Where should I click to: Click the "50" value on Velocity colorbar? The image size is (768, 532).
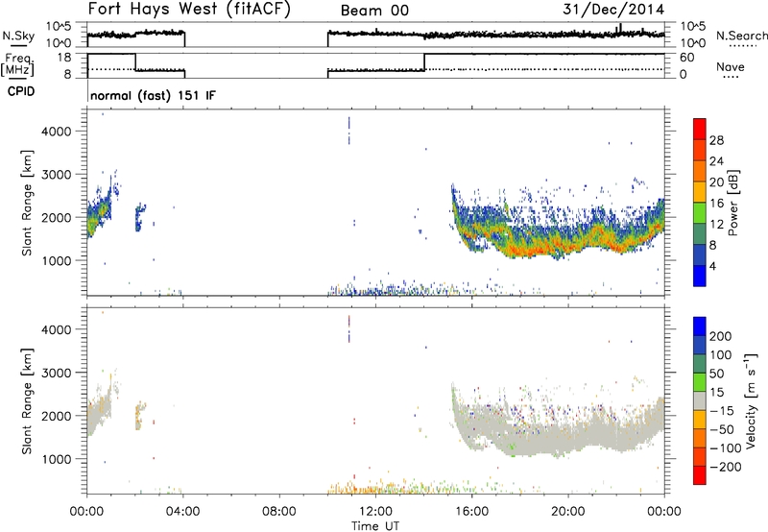tap(716, 374)
